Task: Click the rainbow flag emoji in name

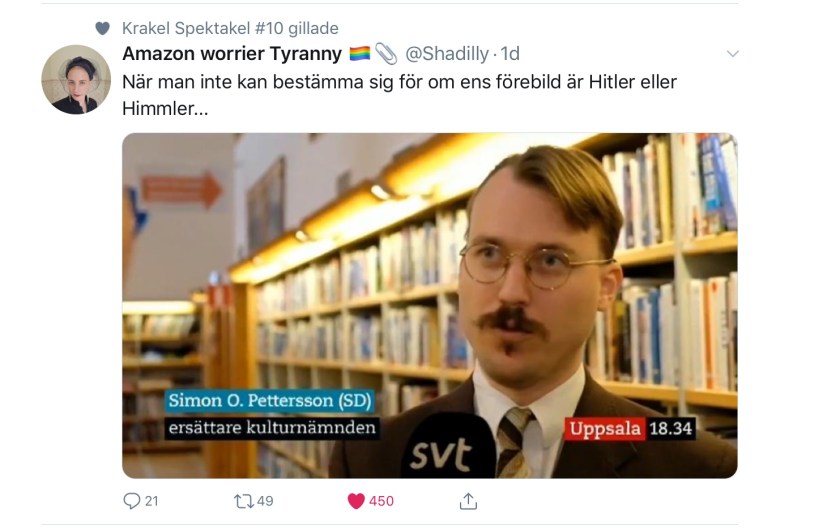Action: point(359,54)
